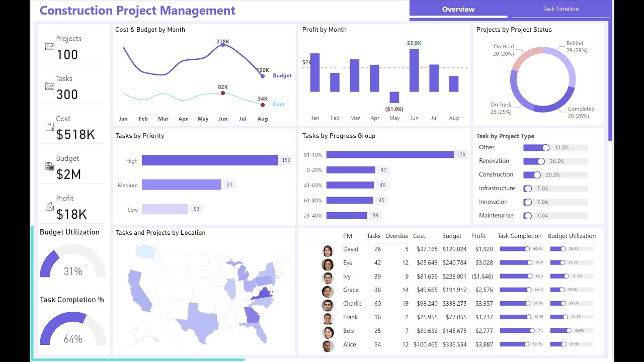Click the Budget legend label
Viewport: 644px width, 362px height.
tap(282, 75)
